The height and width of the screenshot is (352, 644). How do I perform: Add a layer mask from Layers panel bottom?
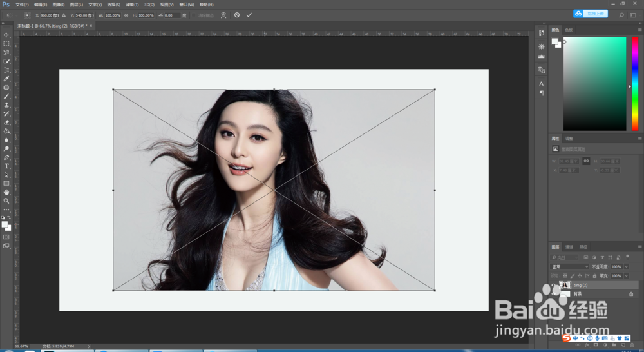click(596, 345)
